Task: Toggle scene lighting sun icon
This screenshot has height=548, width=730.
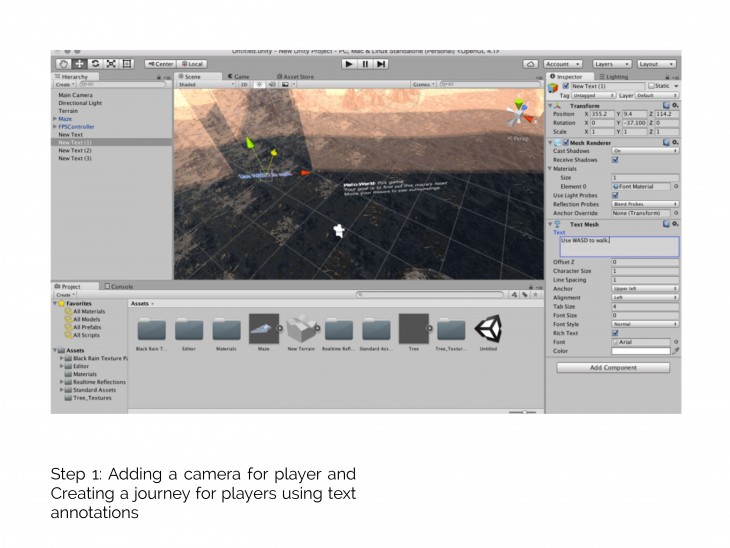Action: tap(259, 85)
